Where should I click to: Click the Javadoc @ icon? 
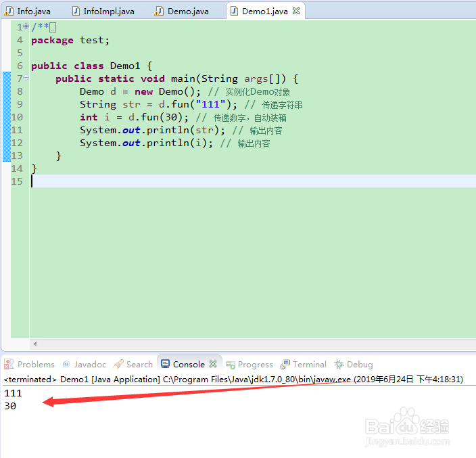pos(66,364)
